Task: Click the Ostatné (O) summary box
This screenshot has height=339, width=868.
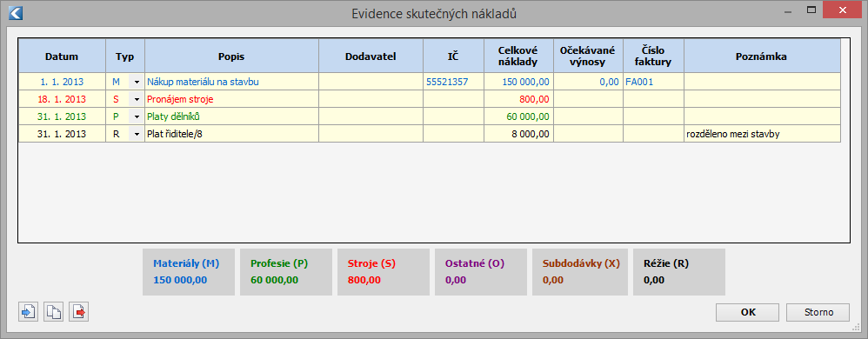Action: pyautogui.click(x=481, y=271)
